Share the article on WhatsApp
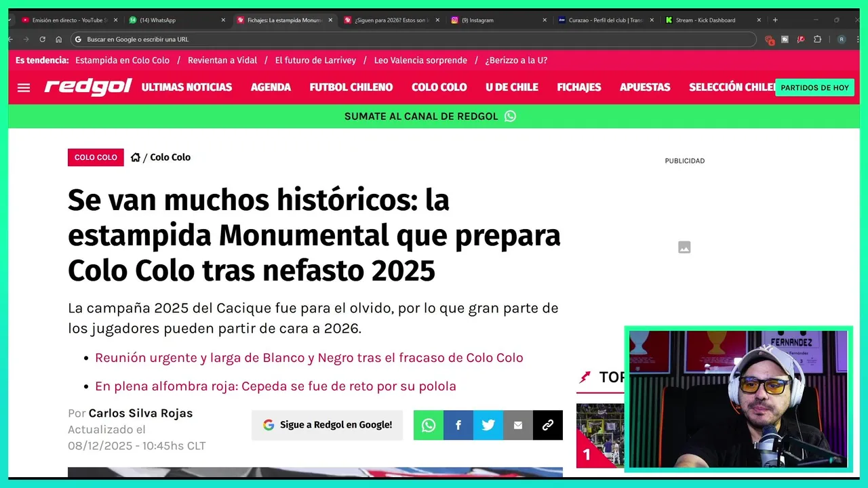 click(429, 425)
